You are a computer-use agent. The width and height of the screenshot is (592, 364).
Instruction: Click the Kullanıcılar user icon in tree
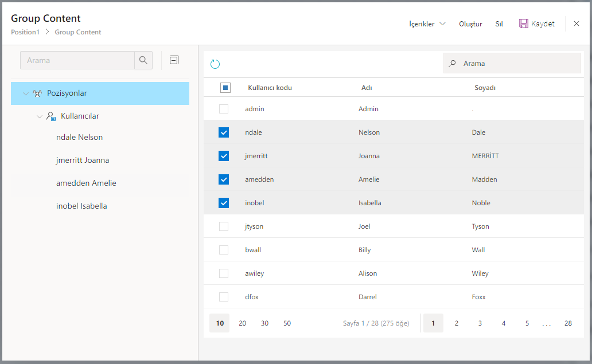point(51,116)
